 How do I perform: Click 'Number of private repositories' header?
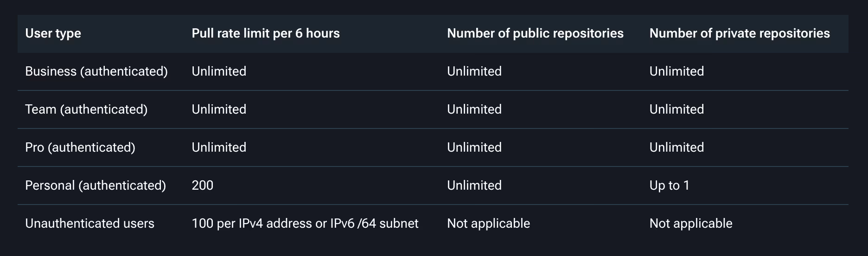pyautogui.click(x=739, y=33)
